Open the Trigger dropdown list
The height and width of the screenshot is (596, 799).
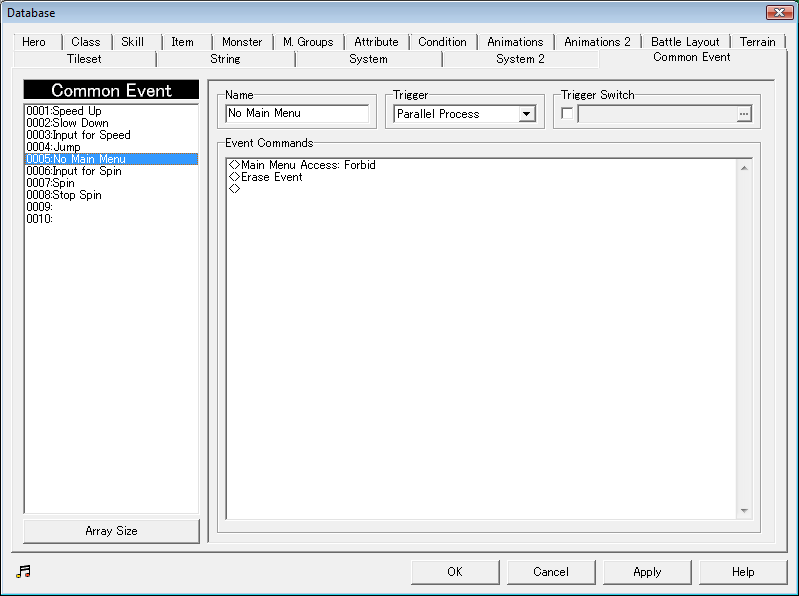527,114
